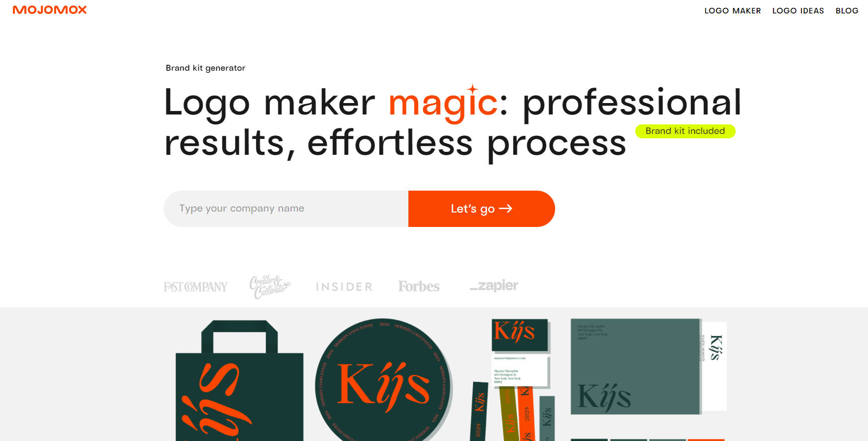Open the Logo Ideas menu item
Viewport: 868px width, 441px height.
pyautogui.click(x=798, y=10)
